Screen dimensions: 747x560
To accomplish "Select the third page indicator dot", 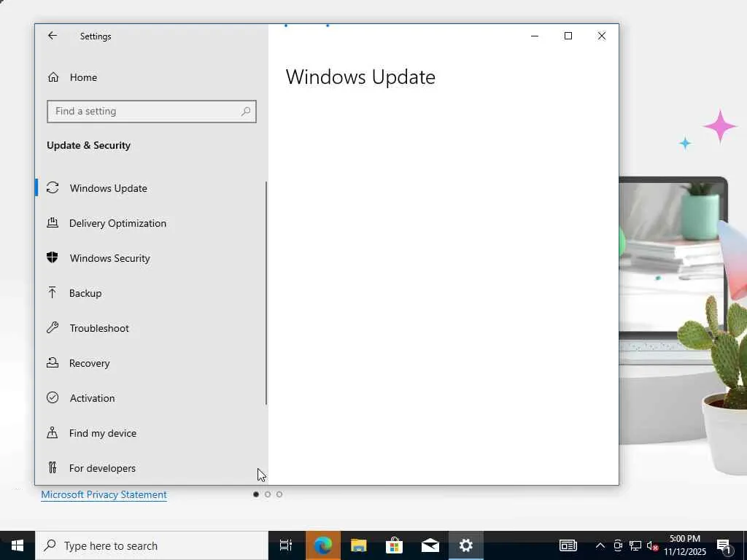I will (x=279, y=494).
